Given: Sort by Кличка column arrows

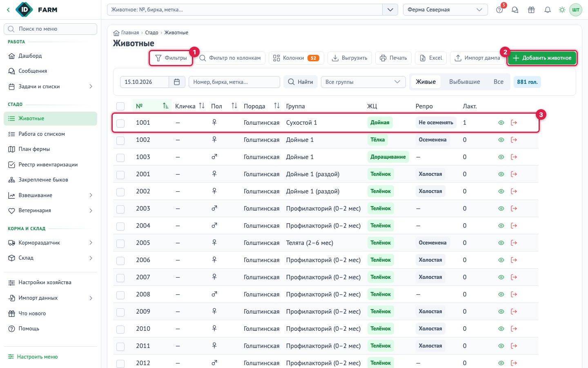Looking at the screenshot, I should (202, 106).
